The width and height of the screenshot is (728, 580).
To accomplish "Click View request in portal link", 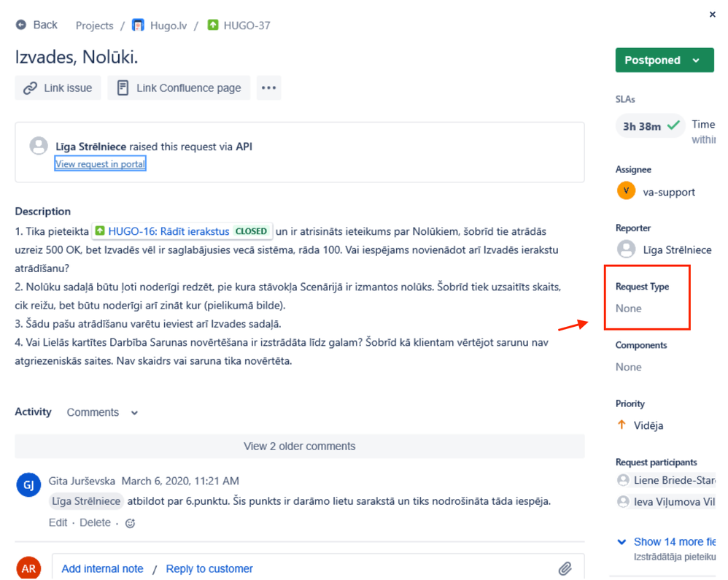I will tap(100, 164).
